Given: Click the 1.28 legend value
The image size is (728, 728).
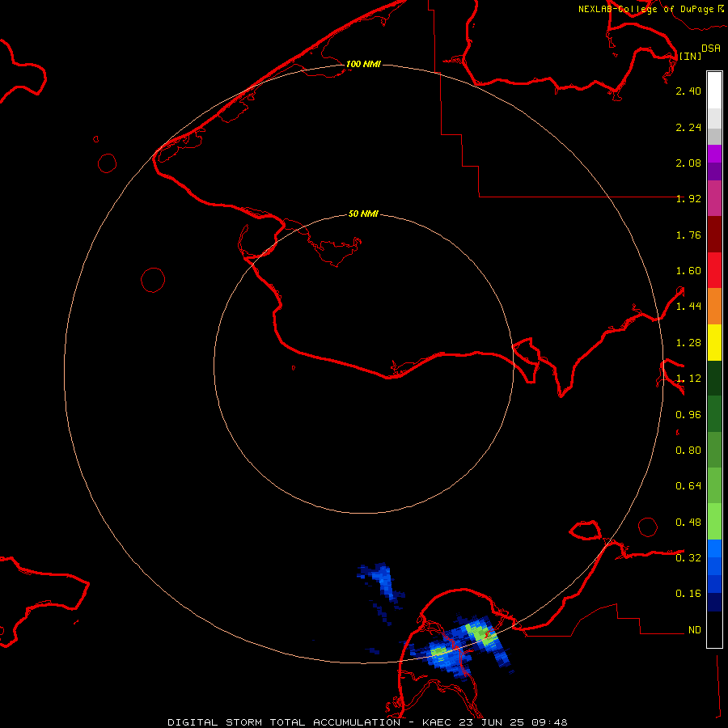Looking at the screenshot, I should click(x=688, y=343).
